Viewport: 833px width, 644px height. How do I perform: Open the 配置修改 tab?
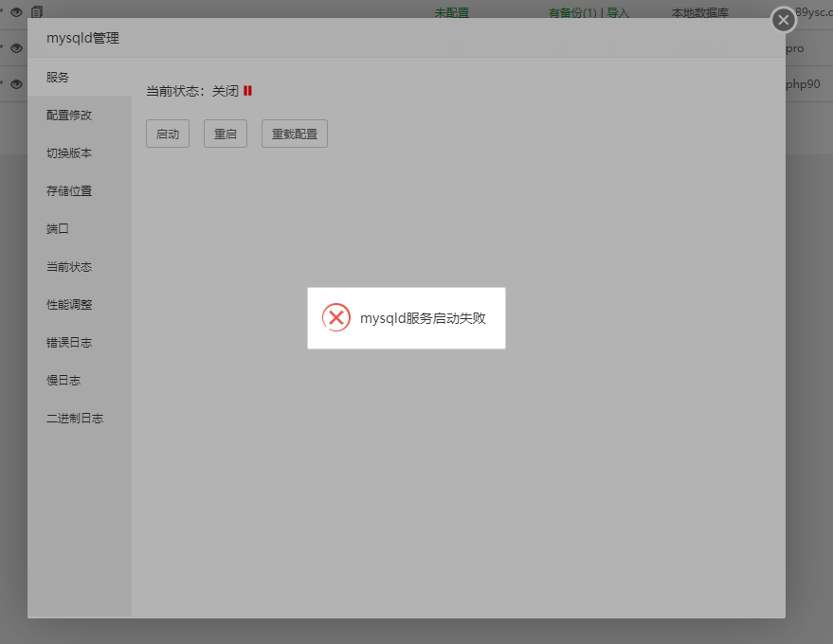(80, 116)
